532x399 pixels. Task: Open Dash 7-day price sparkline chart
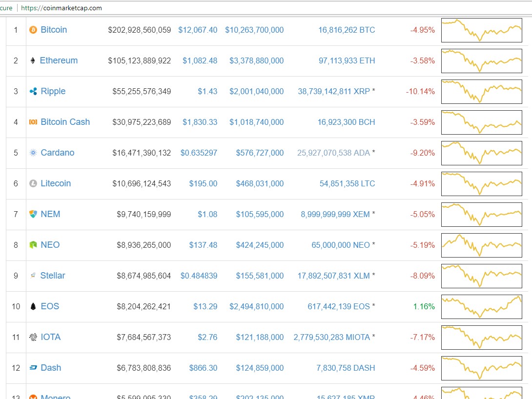point(481,368)
